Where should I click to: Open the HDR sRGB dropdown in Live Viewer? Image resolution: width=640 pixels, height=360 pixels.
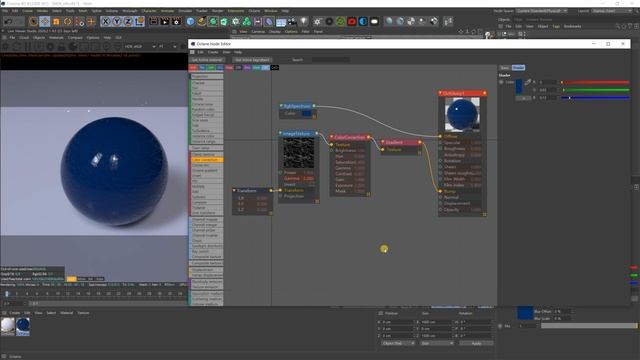point(140,47)
